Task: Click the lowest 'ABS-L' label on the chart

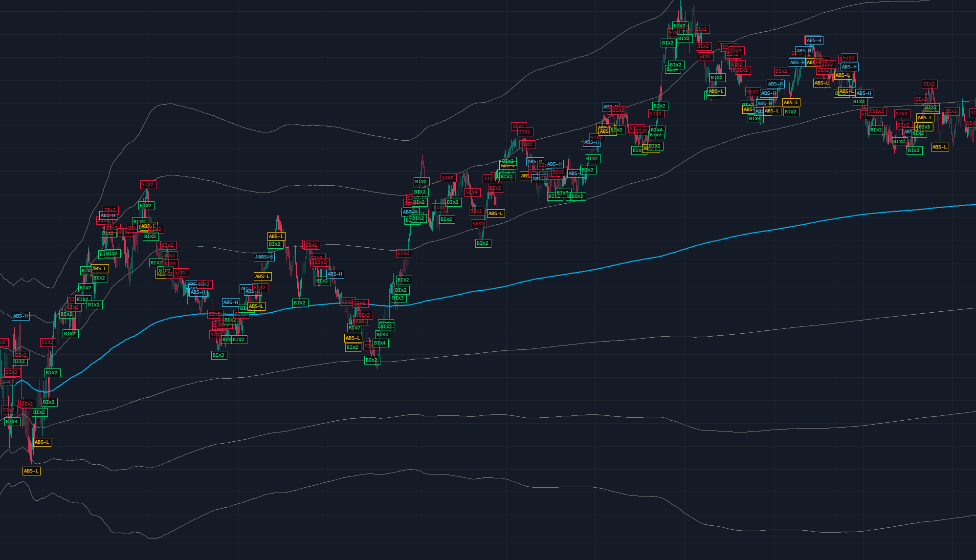Action: click(31, 471)
